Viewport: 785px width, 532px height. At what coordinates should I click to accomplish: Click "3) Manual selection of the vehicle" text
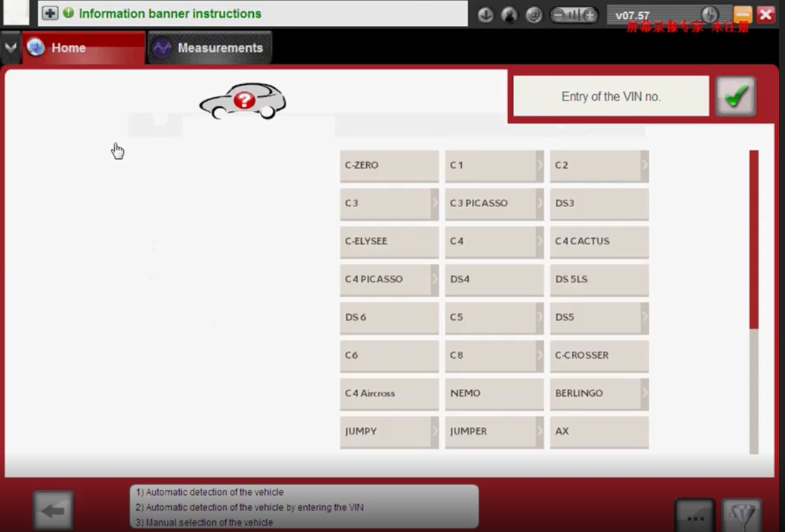205,522
